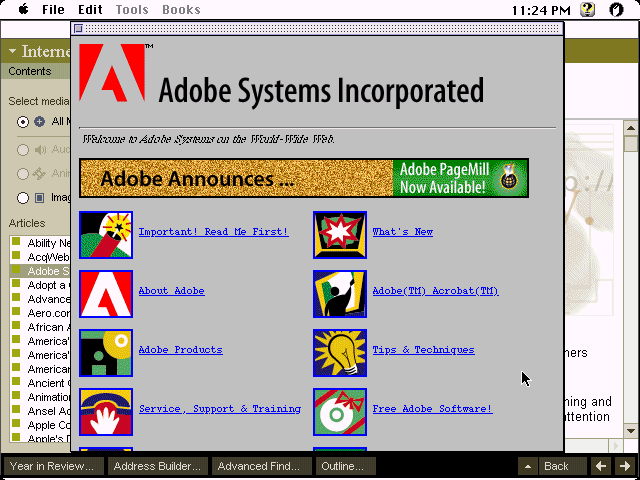Open the Back button history dropdown arrow
Viewport: 640px width, 480px height.
tap(527, 466)
